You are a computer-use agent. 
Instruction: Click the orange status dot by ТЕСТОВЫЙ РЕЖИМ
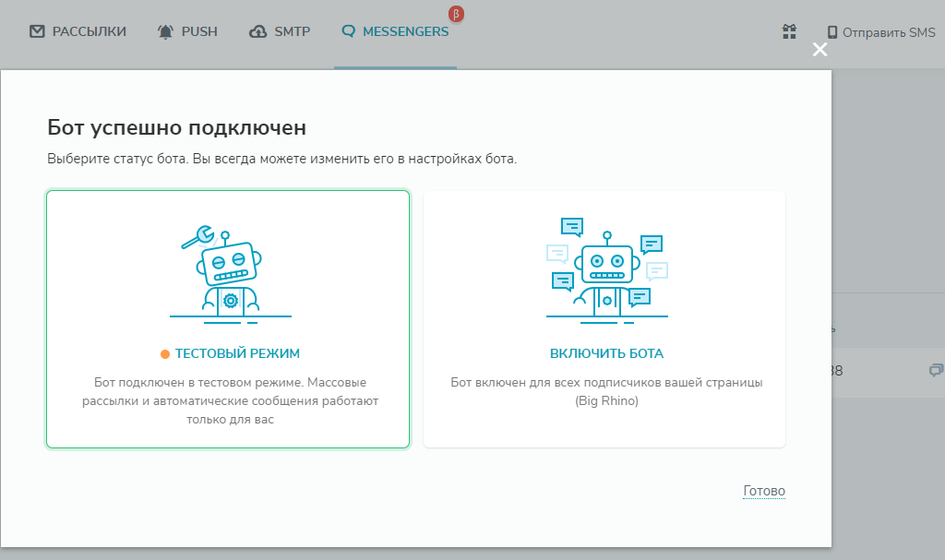164,354
